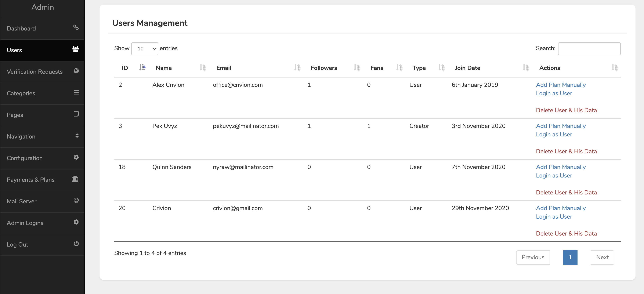Click the Name column sort icon
The image size is (644, 294).
point(203,67)
